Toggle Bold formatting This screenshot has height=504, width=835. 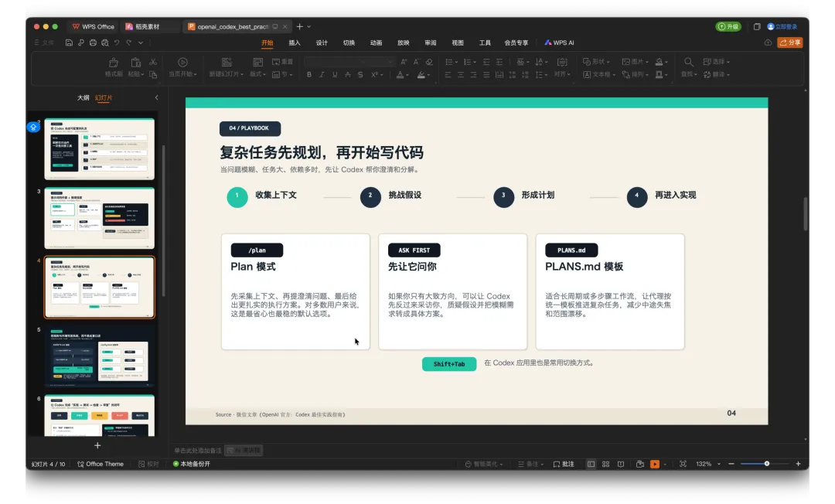[308, 74]
